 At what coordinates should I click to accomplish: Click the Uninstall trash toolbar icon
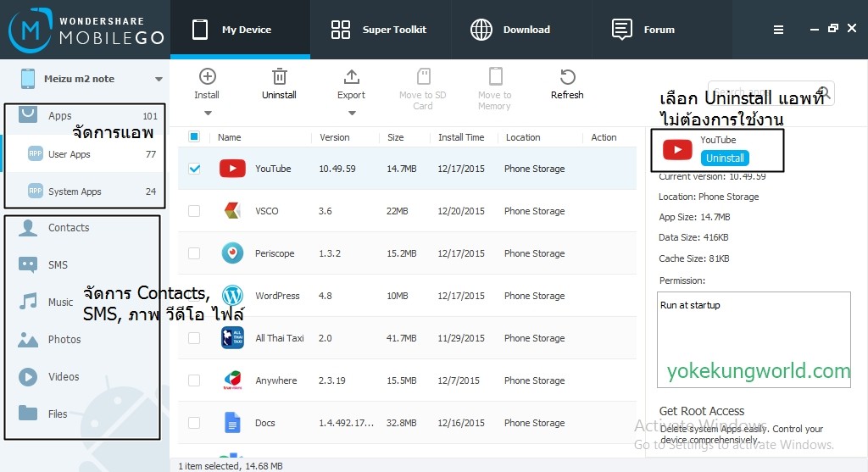pos(279,76)
